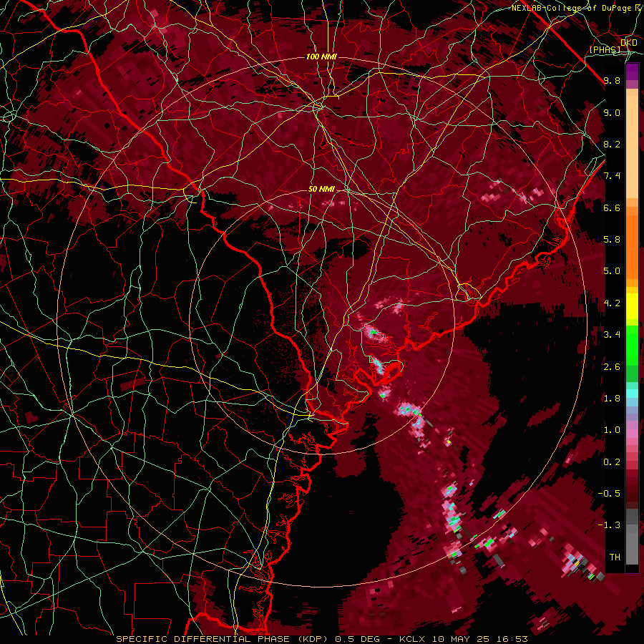Click the 2.6 value on the color scale
The image size is (644, 644).
(612, 367)
